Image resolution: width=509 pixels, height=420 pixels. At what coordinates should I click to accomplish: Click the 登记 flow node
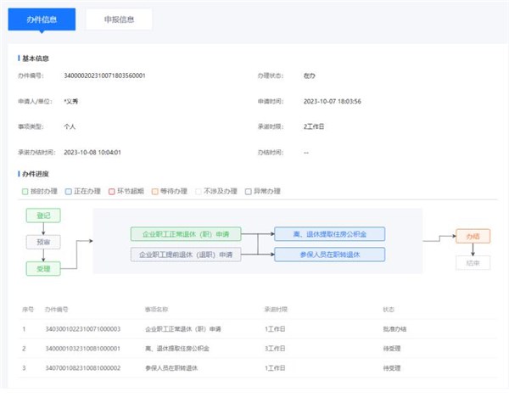click(x=43, y=216)
